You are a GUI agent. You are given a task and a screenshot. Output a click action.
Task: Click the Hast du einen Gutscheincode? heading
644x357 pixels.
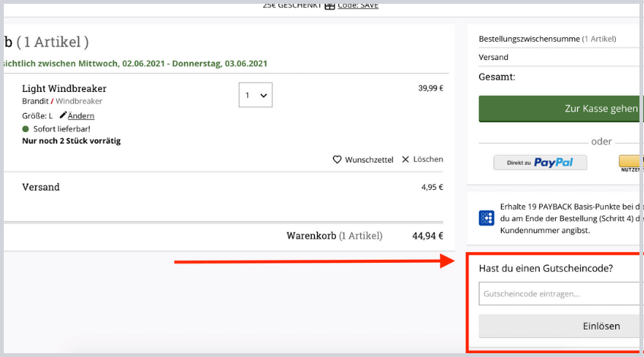(546, 268)
